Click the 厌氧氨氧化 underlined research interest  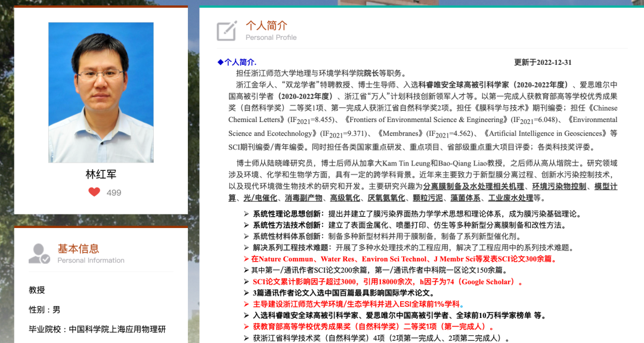coord(386,198)
